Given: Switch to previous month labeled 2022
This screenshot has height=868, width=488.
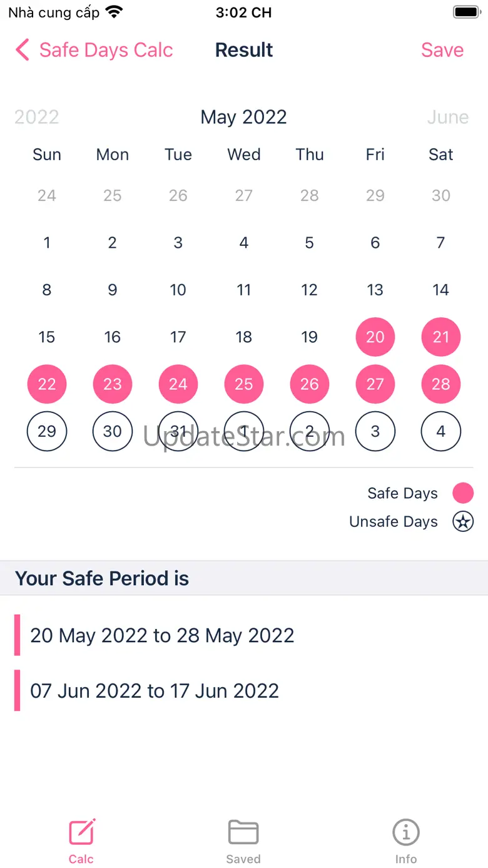Looking at the screenshot, I should (x=37, y=117).
